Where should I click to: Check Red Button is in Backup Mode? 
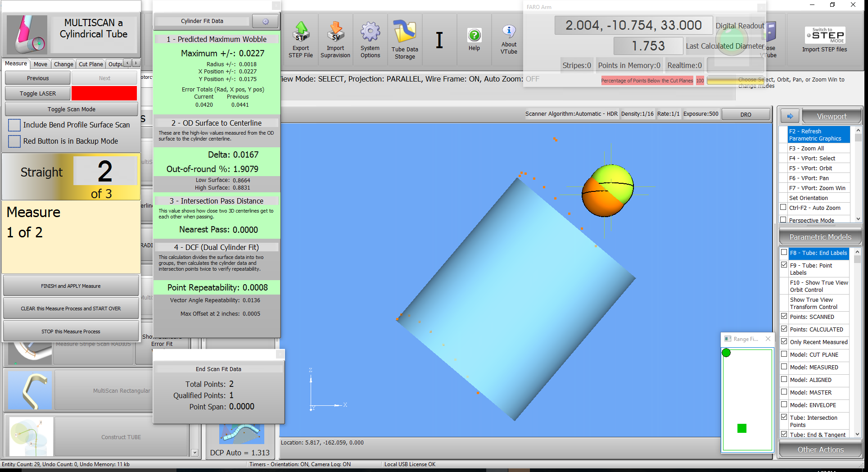tap(14, 141)
